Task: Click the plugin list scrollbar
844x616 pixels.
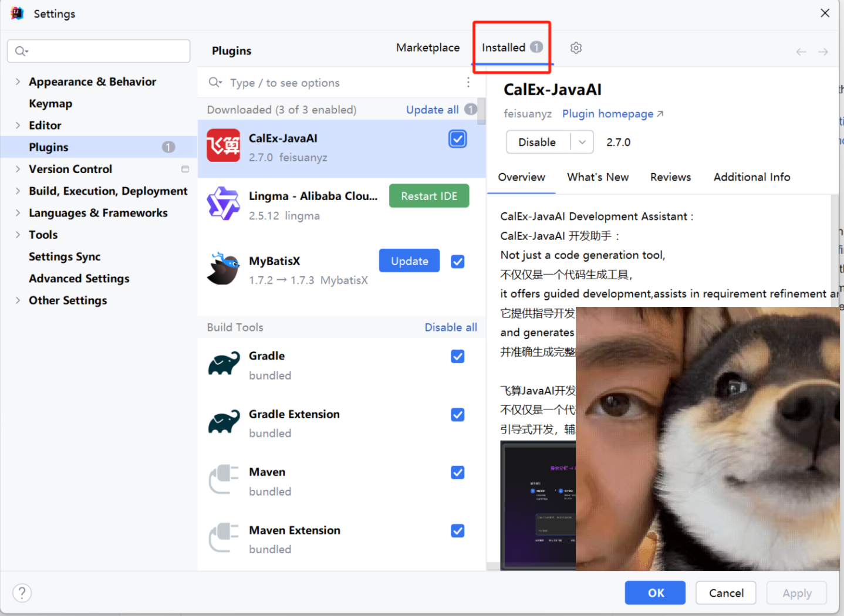Action: pos(481,111)
